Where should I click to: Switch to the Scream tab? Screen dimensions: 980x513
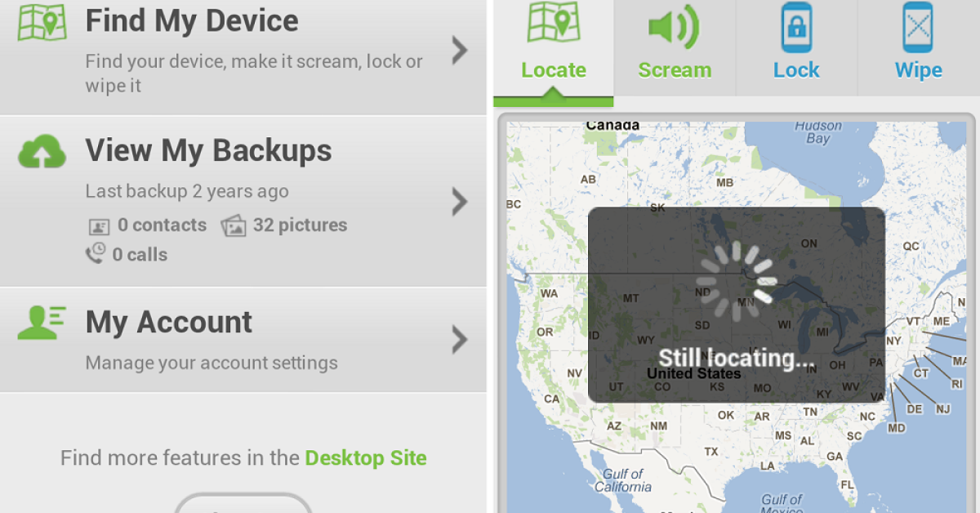675,48
